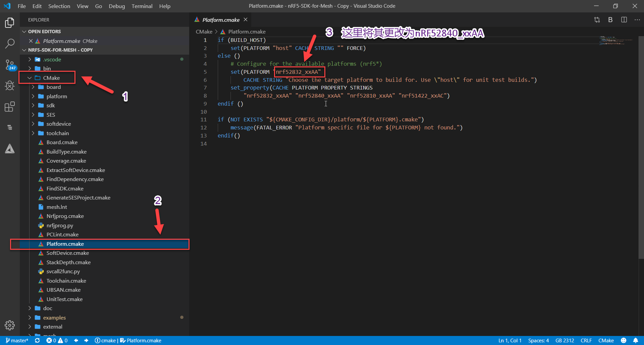Open the Extensions view icon
The height and width of the screenshot is (345, 644).
(x=10, y=107)
